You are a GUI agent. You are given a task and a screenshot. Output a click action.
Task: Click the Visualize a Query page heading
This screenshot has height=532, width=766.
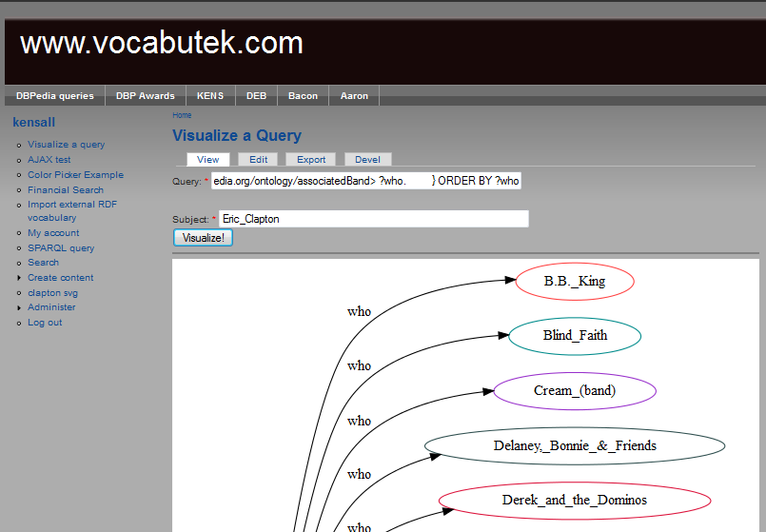click(237, 135)
